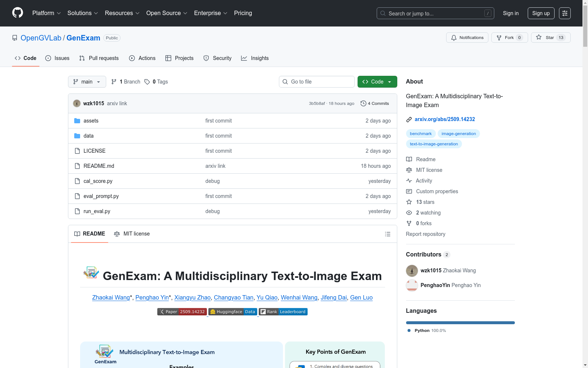Open the README outline list icon

point(387,234)
